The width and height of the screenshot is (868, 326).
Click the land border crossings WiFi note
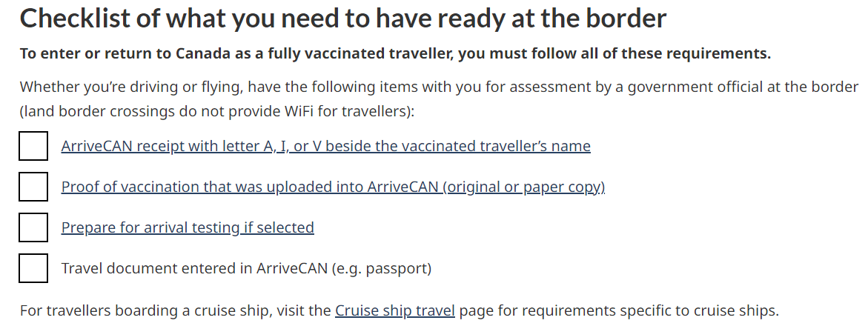(216, 111)
